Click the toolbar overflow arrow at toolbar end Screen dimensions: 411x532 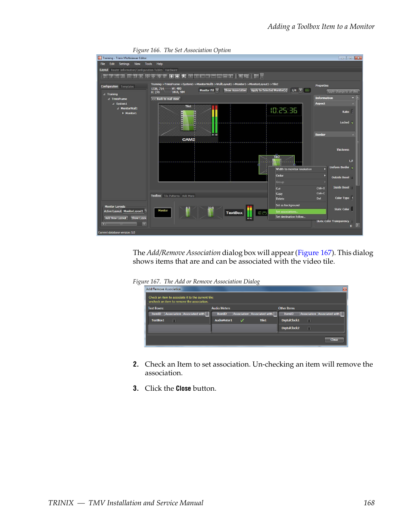click(262, 76)
